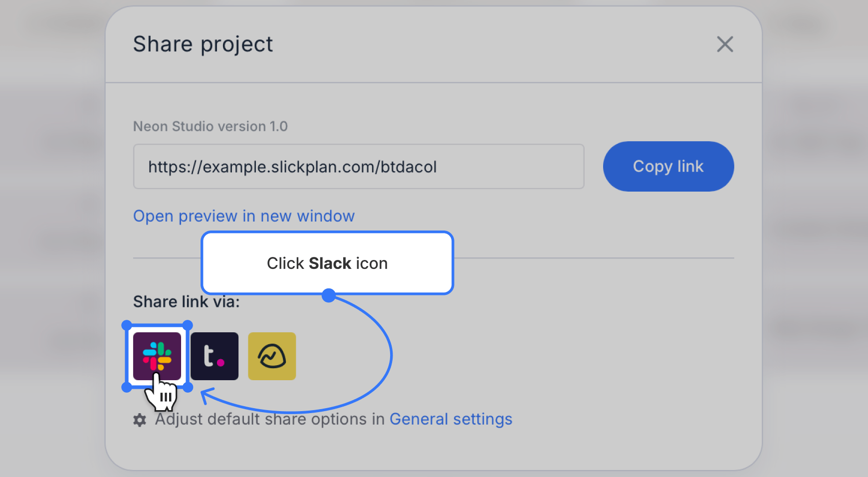Click the dark 't.' Teamwork logo
This screenshot has width=868, height=477.
[x=214, y=356]
